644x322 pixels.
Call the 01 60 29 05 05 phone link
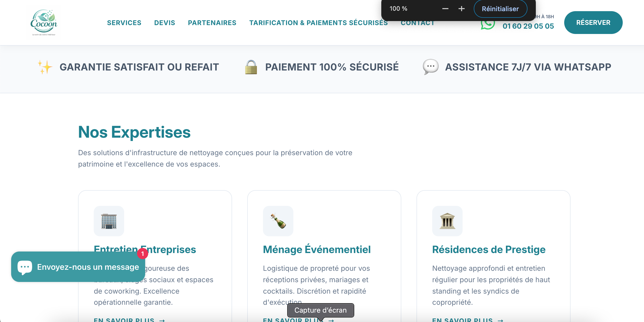(528, 26)
